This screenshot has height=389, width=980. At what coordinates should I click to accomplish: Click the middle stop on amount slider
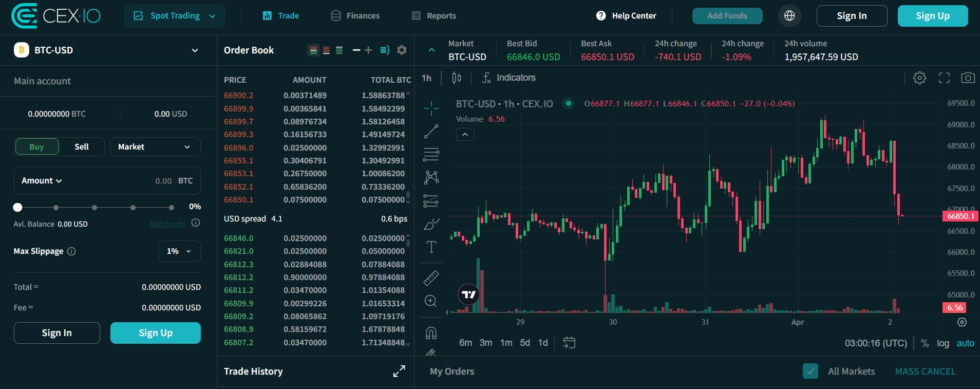coord(95,208)
